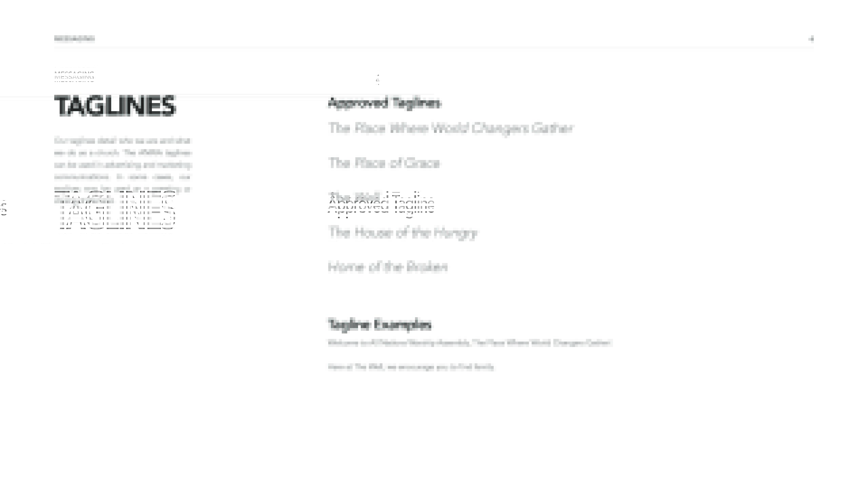Click the 'Home of the Broken' tagline
868x488 pixels.
pyautogui.click(x=388, y=266)
